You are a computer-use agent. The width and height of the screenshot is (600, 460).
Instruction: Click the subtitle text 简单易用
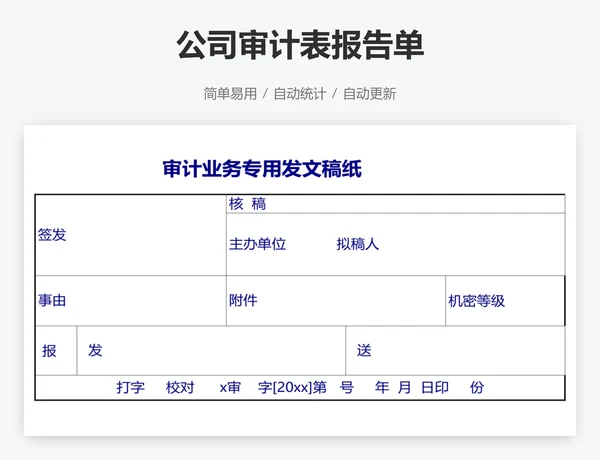[x=230, y=94]
